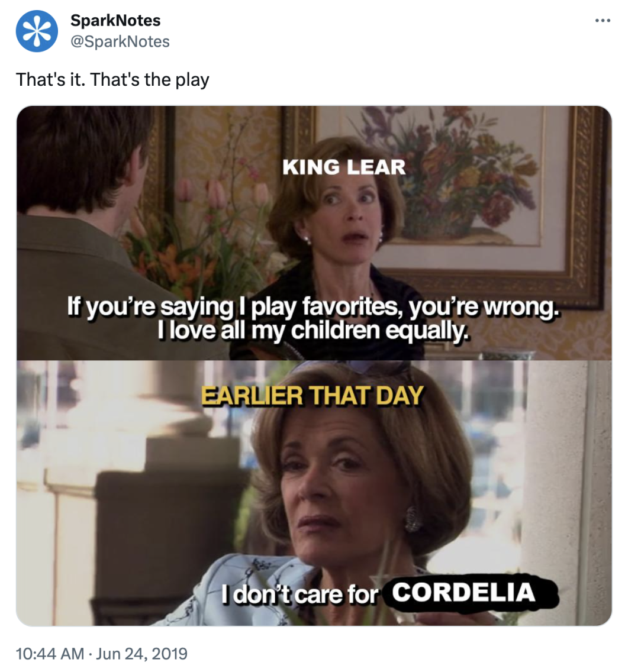The image size is (625, 672).
Task: Click the "If you're saying I play favorites" line
Action: click(x=313, y=308)
